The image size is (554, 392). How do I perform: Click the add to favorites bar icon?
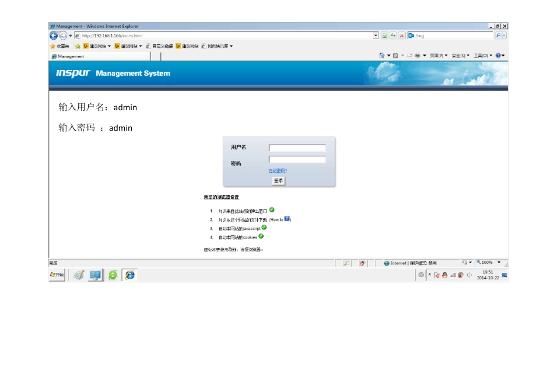pos(78,46)
